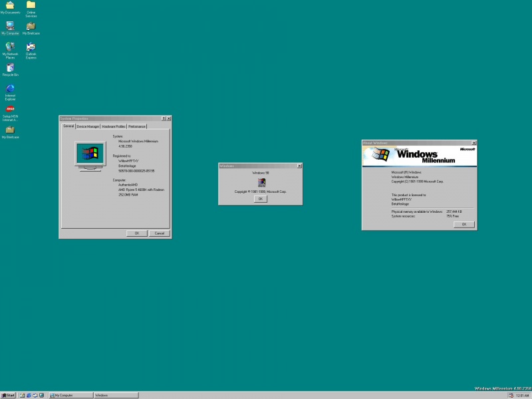Click the monitor image in System Properties
The height and width of the screenshot is (399, 532).
(x=90, y=156)
